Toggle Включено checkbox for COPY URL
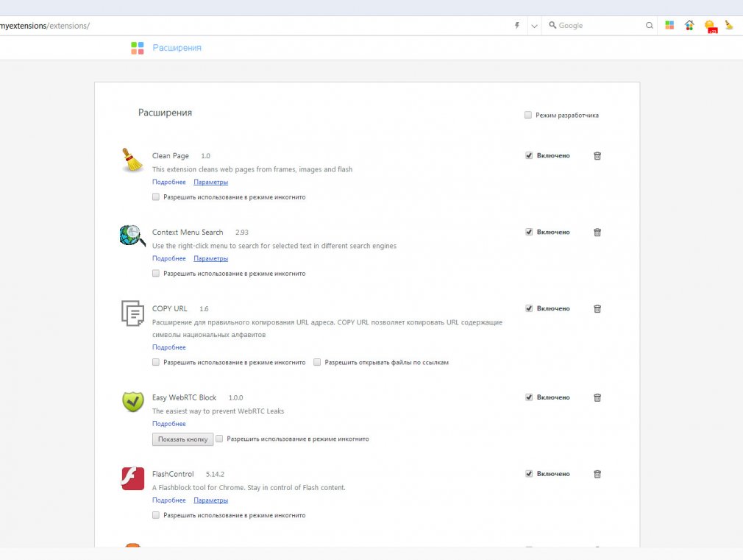 (529, 308)
